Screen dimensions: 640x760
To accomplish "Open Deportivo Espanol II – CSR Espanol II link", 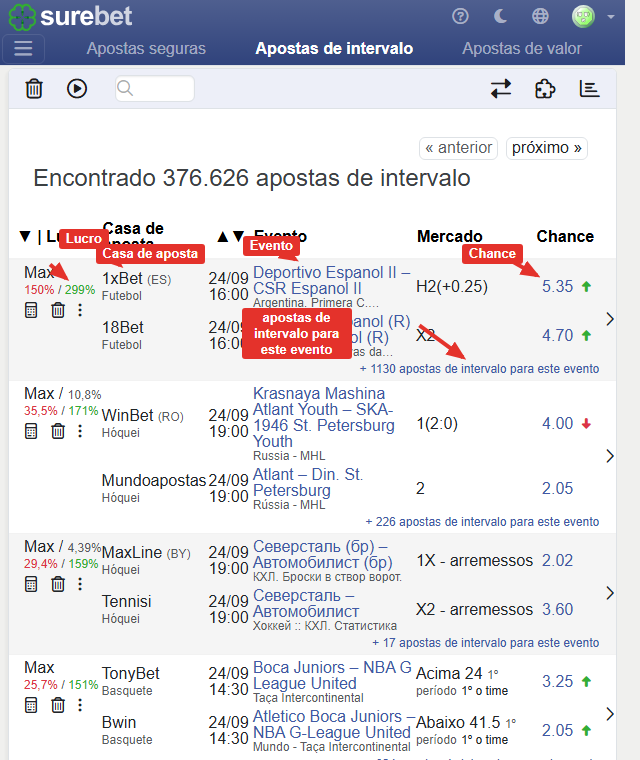I will [x=332, y=280].
